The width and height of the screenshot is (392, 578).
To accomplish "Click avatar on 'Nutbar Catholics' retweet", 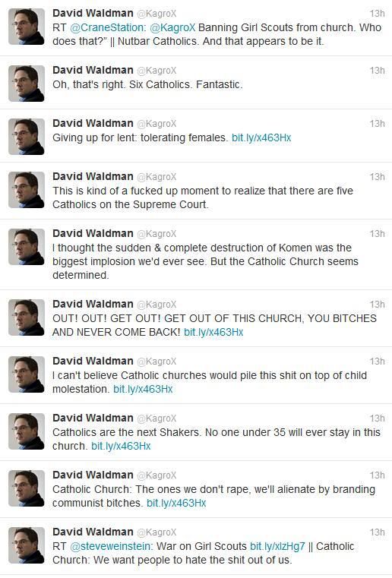I will pyautogui.click(x=26, y=27).
